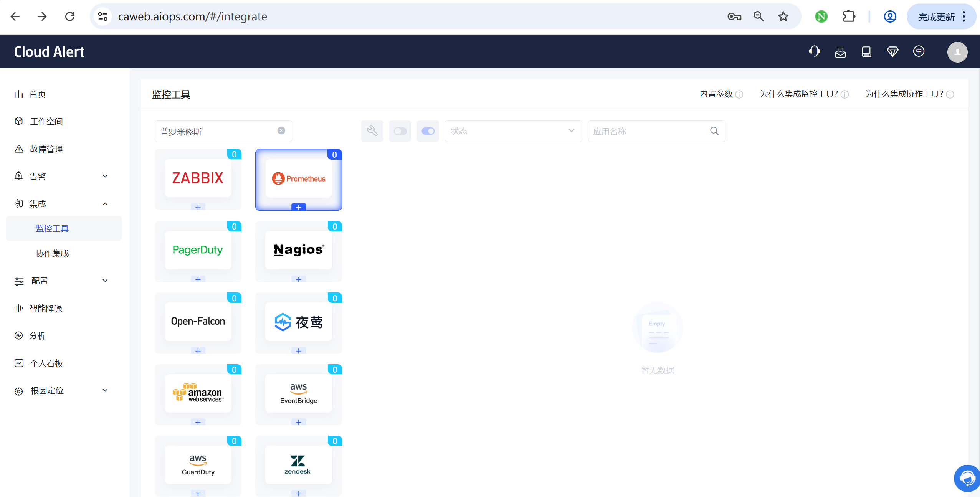Click the 为什么集成监控工具? link
Image resolution: width=980 pixels, height=497 pixels.
[x=799, y=94]
